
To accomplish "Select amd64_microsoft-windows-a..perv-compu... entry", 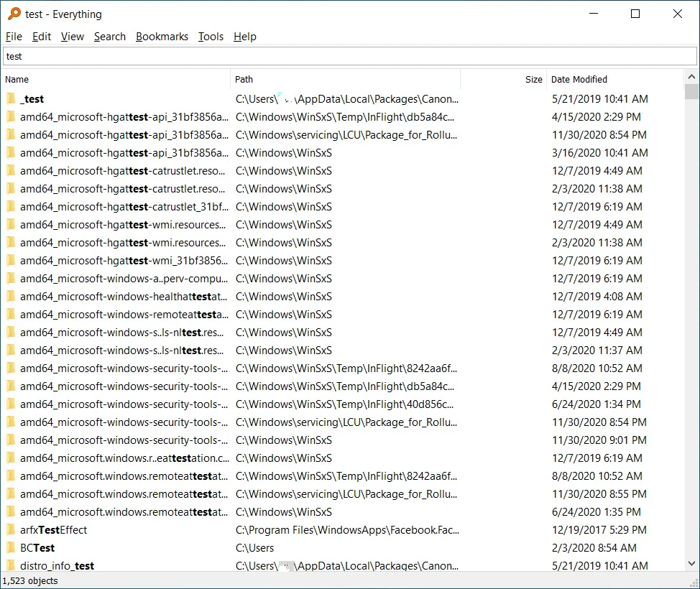I will point(124,279).
